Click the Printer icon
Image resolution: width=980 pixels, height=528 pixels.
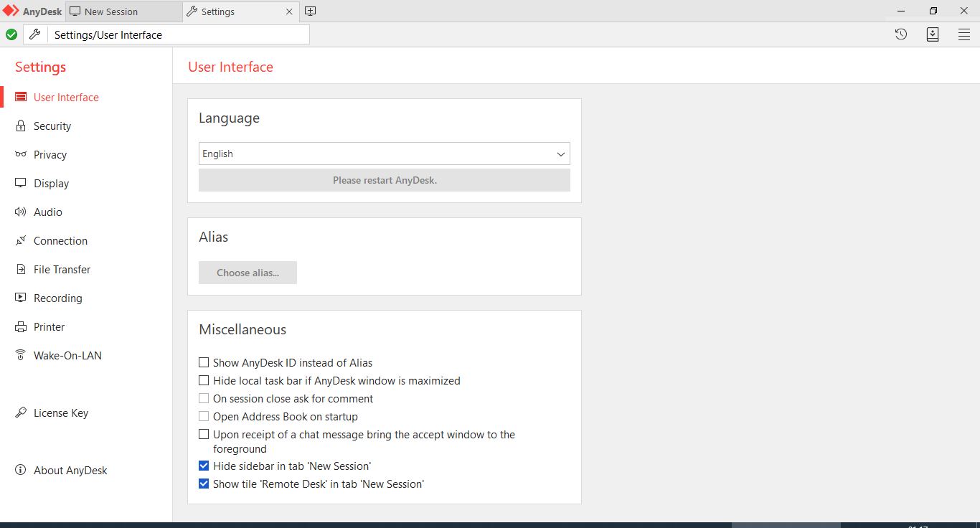21,327
